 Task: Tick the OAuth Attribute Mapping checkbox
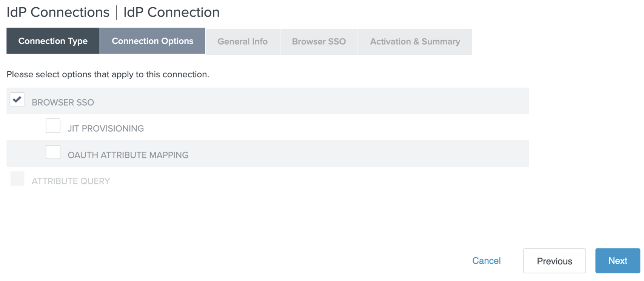pos(53,152)
